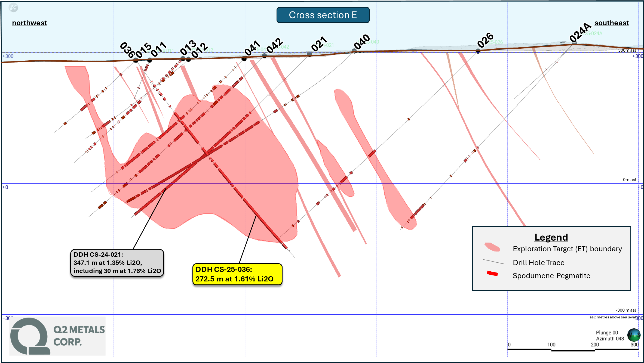This screenshot has width=644, height=363.
Task: Click the 0m asl elevation label
Action: [629, 179]
